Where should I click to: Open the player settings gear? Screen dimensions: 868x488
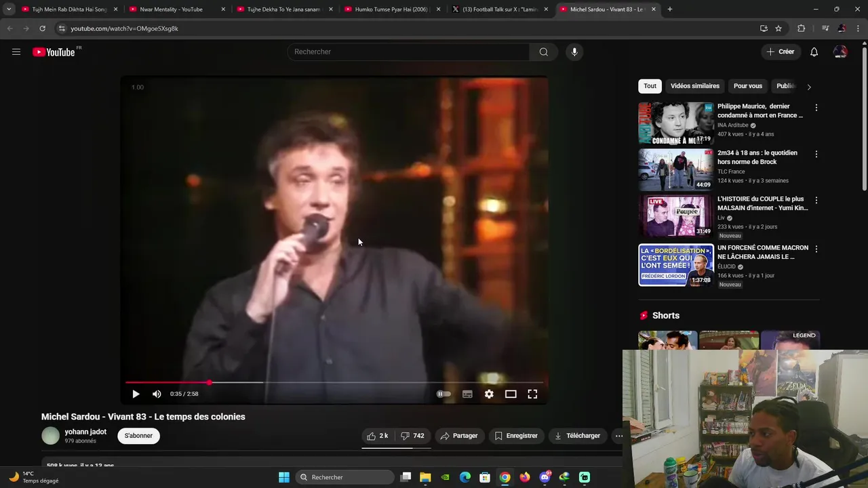[489, 394]
